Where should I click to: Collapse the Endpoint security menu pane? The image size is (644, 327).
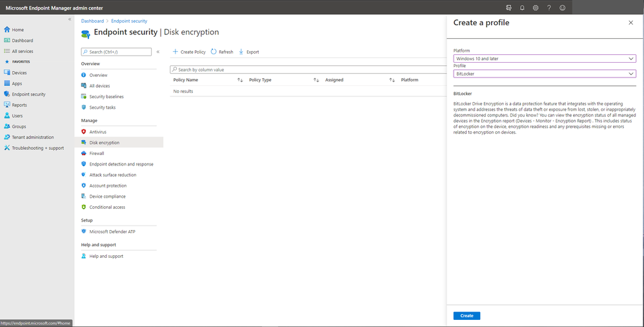(158, 52)
